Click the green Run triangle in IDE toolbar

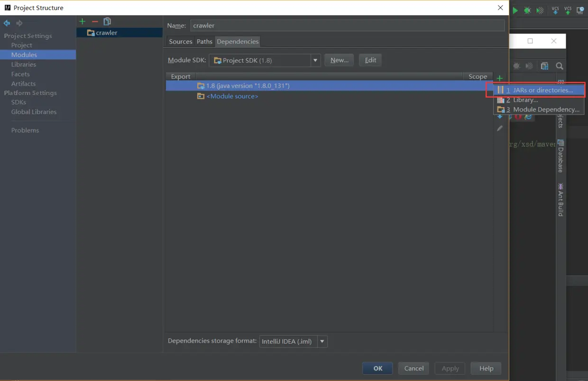coord(515,10)
